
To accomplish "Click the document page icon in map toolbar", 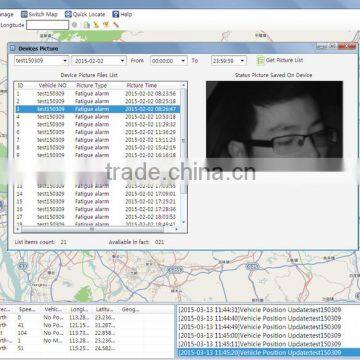I will coord(86,25).
